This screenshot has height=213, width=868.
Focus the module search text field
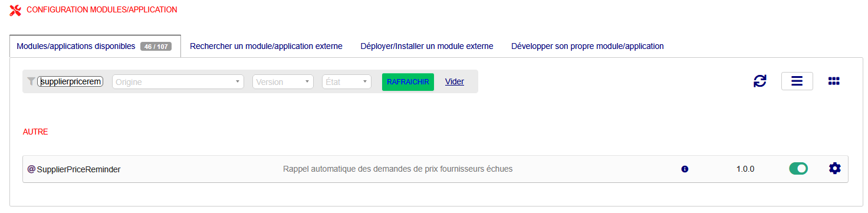70,82
